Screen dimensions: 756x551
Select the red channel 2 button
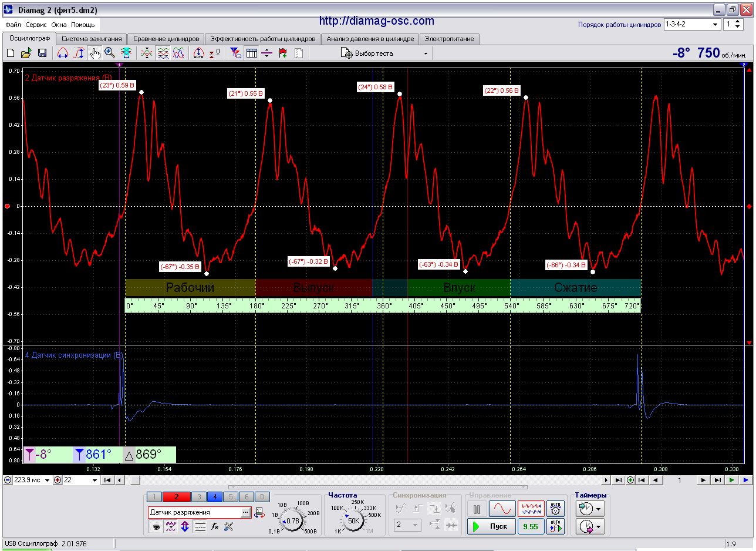pos(177,497)
